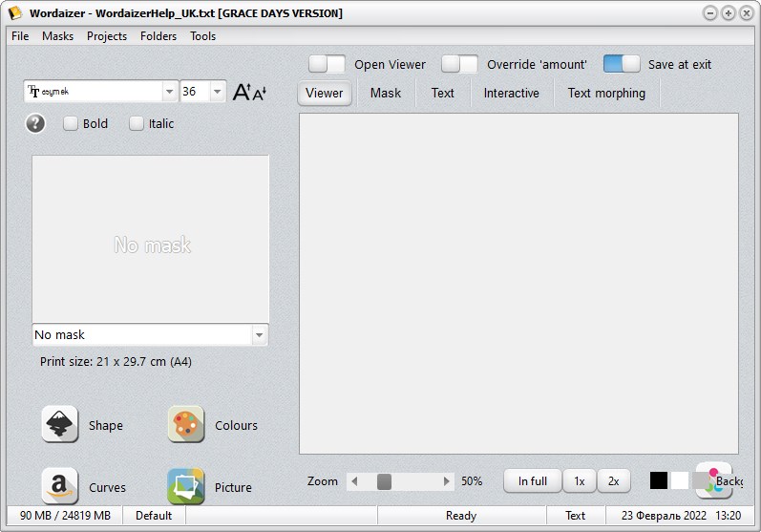Open the Shape tool icon

click(60, 424)
